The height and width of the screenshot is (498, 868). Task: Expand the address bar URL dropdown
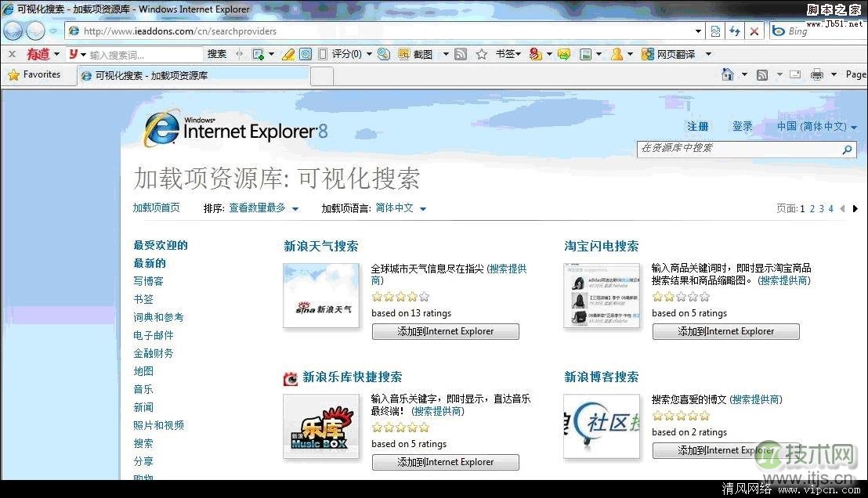698,31
